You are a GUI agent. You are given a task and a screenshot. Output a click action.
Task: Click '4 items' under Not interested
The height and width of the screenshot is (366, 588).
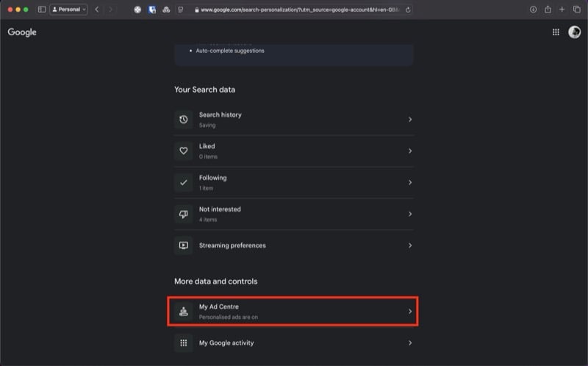(208, 220)
